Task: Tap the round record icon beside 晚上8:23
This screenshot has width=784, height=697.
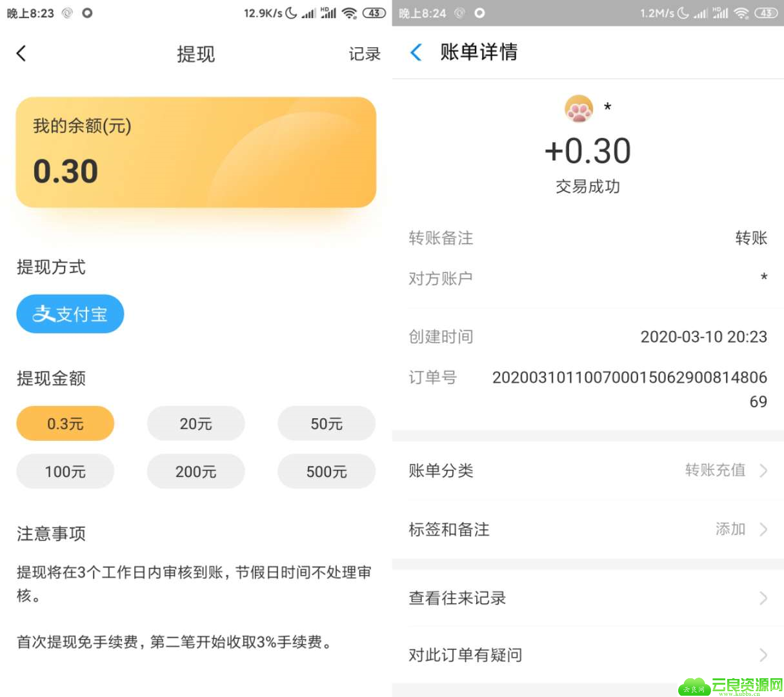Action: pyautogui.click(x=87, y=13)
